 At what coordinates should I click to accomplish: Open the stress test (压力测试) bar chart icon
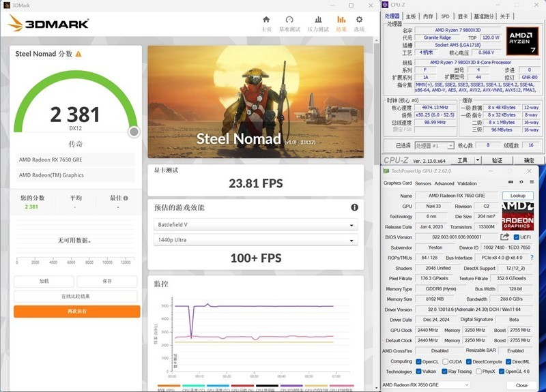[318, 20]
